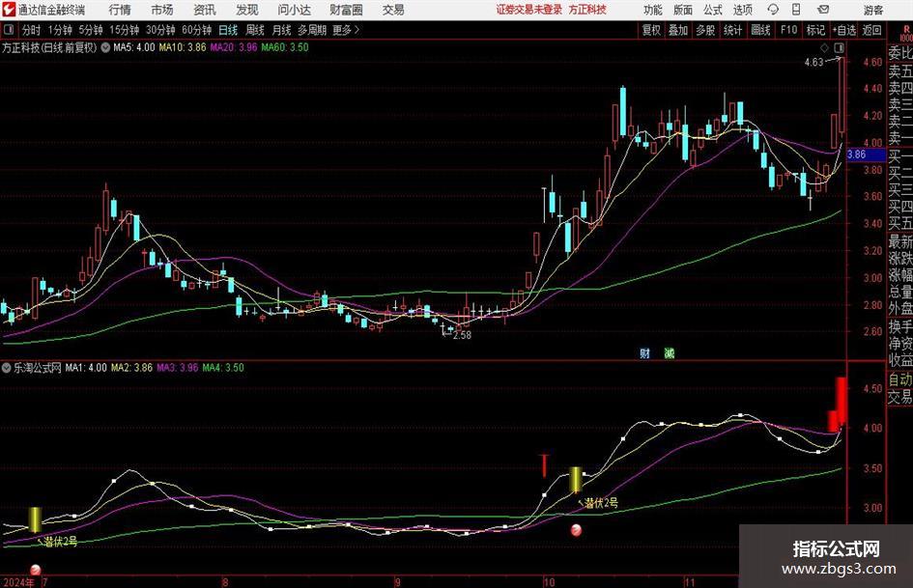Open the 发现 menu

pos(247,10)
